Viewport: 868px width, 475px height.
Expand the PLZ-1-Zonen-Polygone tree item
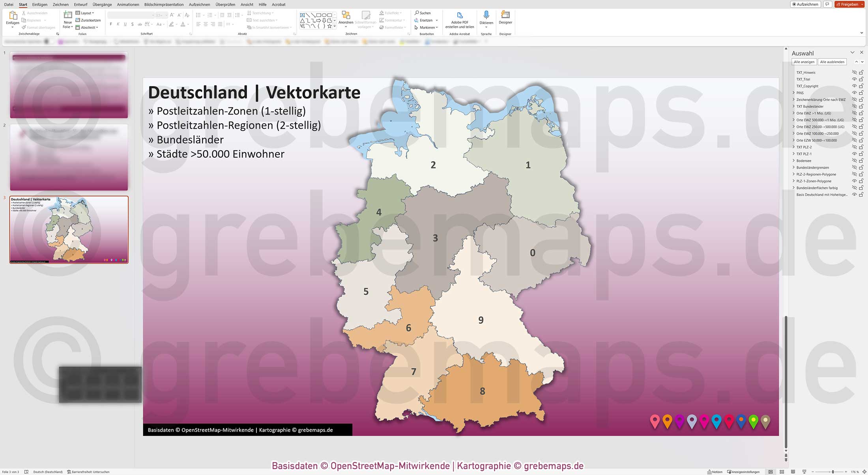click(x=793, y=181)
